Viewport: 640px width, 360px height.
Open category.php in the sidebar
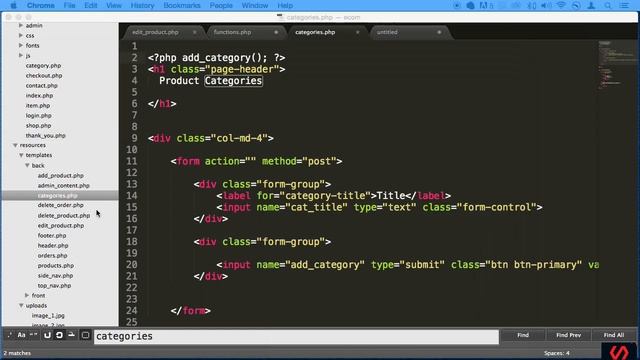coord(43,65)
